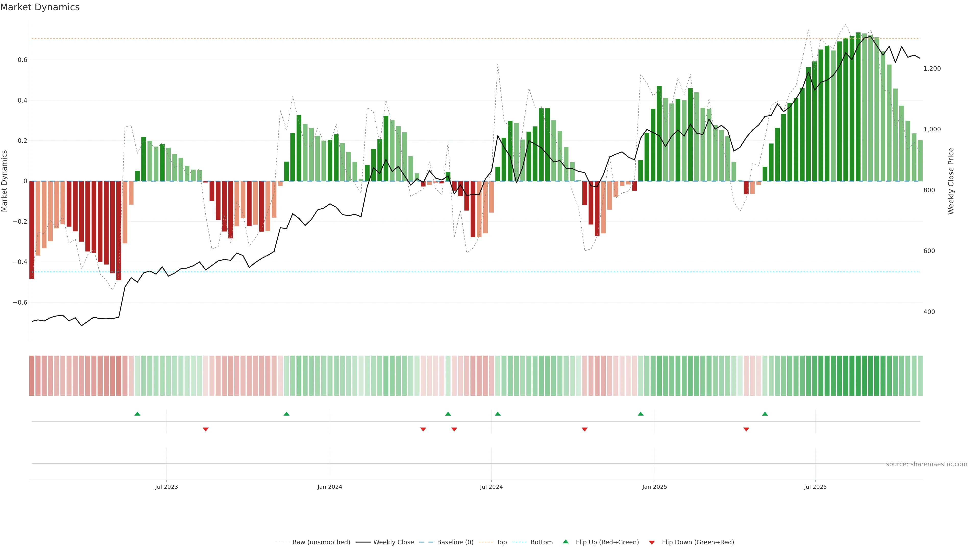
Task: Click the first green Flip Up triangle marker
Action: pos(137,414)
